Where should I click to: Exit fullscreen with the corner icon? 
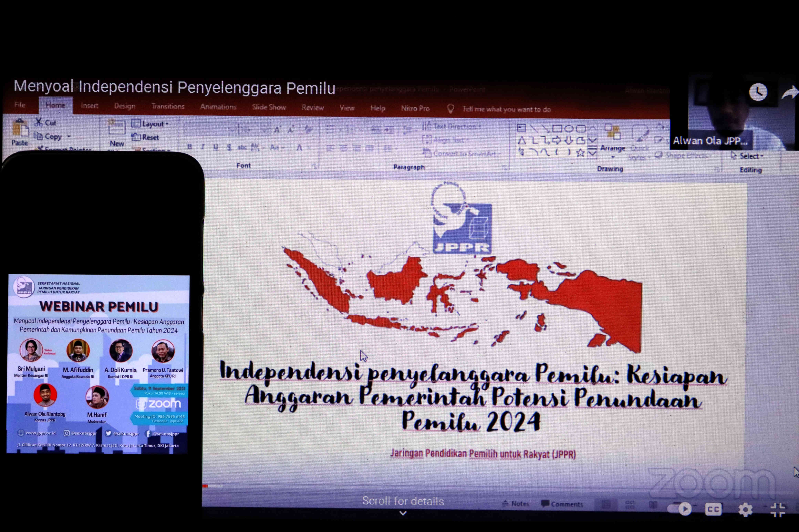click(x=778, y=510)
